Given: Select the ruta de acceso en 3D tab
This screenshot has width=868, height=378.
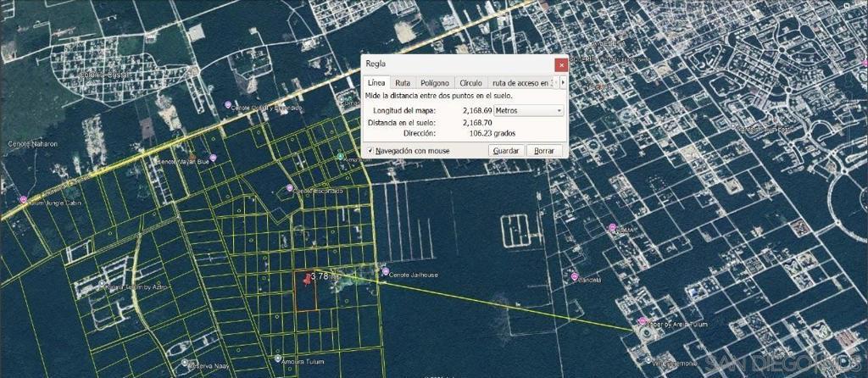Looking at the screenshot, I should click(521, 83).
